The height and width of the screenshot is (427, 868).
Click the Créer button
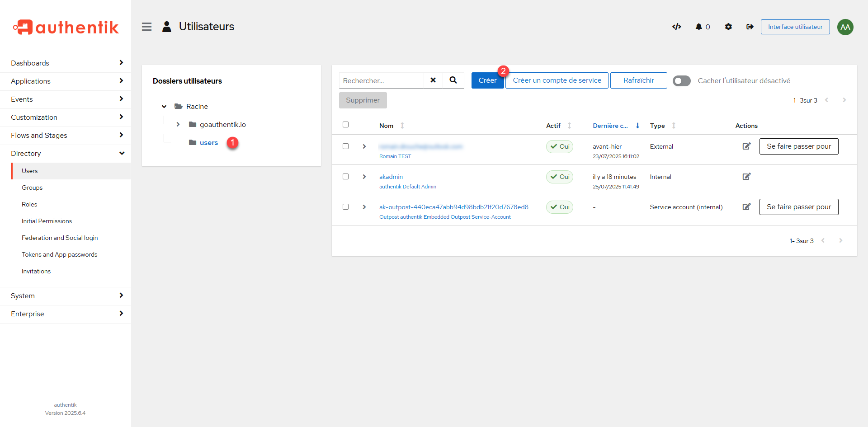tap(487, 80)
